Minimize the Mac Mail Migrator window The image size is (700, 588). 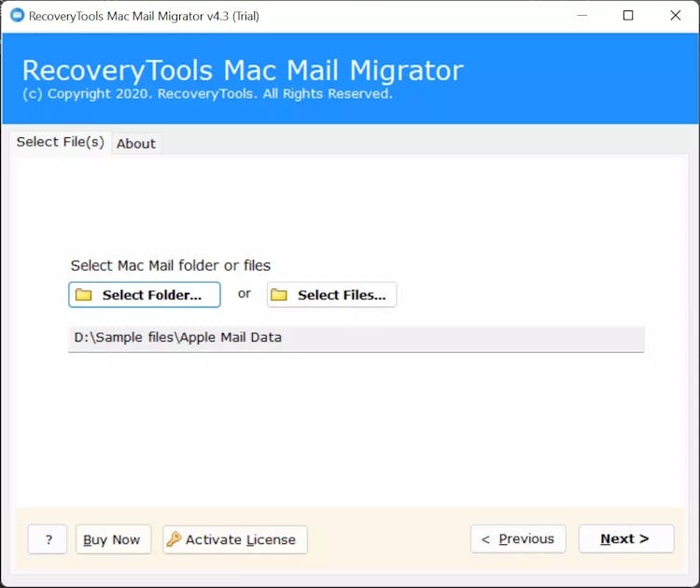pos(582,16)
